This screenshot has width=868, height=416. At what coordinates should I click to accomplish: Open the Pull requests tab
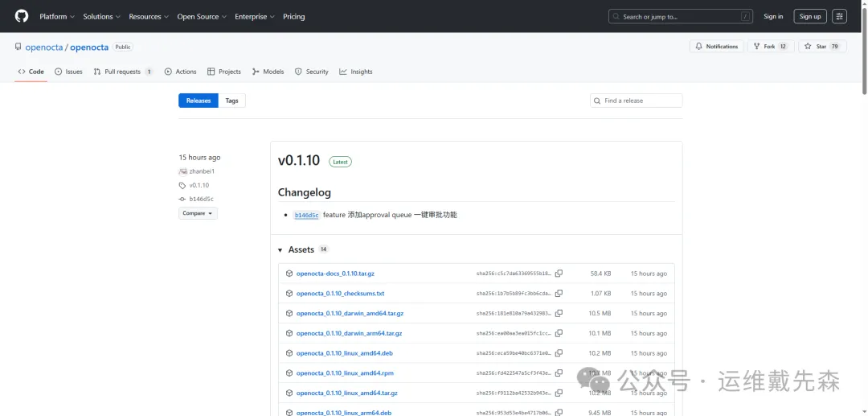click(x=124, y=72)
